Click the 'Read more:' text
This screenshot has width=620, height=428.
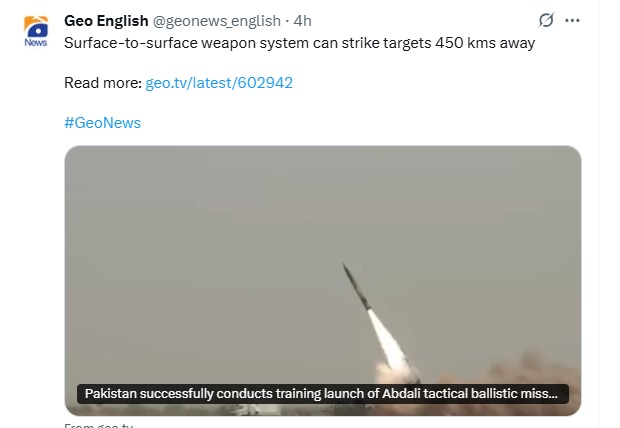[x=102, y=82]
